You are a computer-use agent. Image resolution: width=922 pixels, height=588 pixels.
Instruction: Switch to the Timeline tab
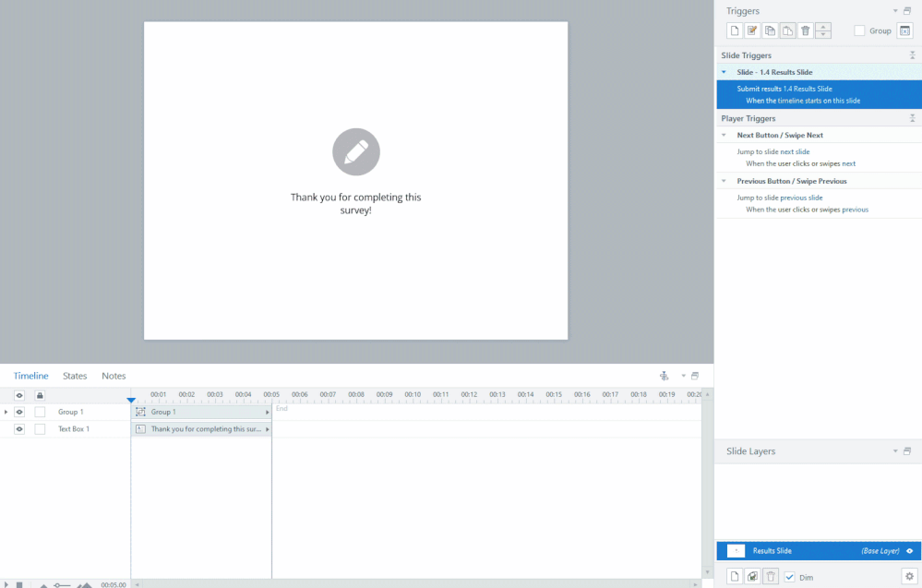tap(30, 376)
